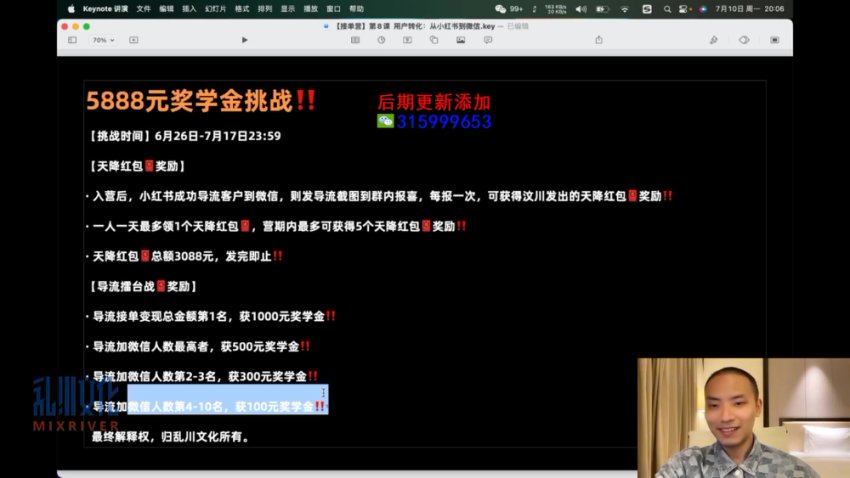Screen dimensions: 850x478
Task: Open the Media insert icon
Action: coord(461,40)
